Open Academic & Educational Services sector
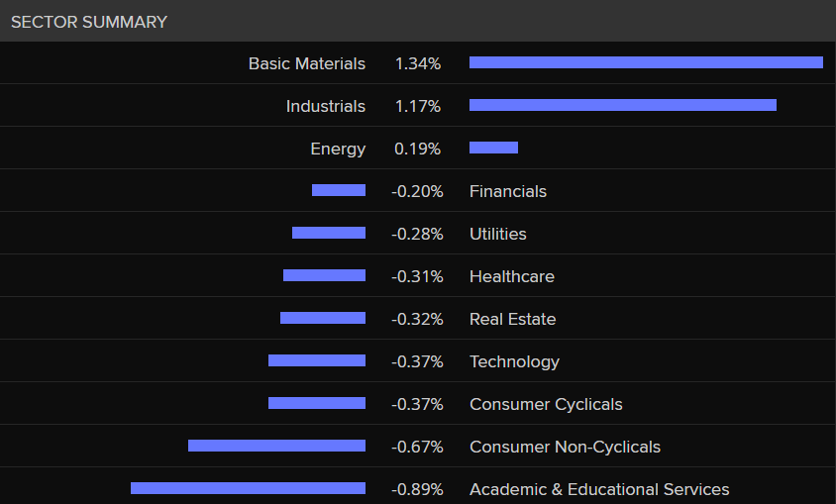The height and width of the screenshot is (504, 836). pyautogui.click(x=598, y=489)
